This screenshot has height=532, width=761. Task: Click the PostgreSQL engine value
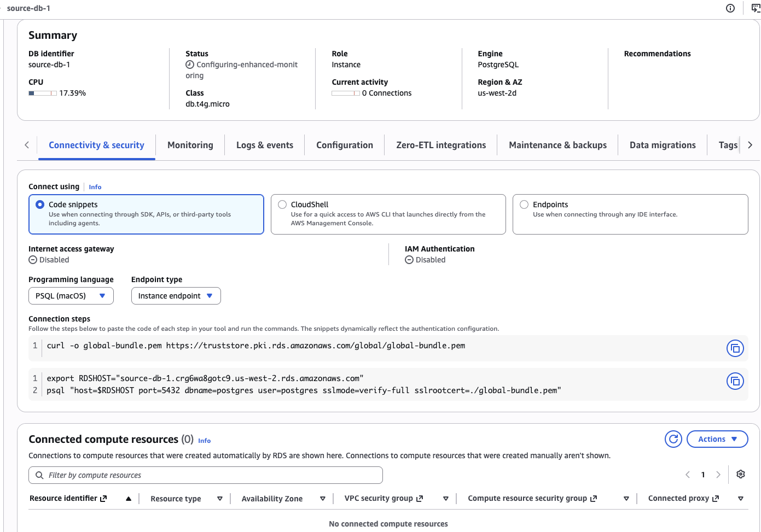tap(498, 65)
